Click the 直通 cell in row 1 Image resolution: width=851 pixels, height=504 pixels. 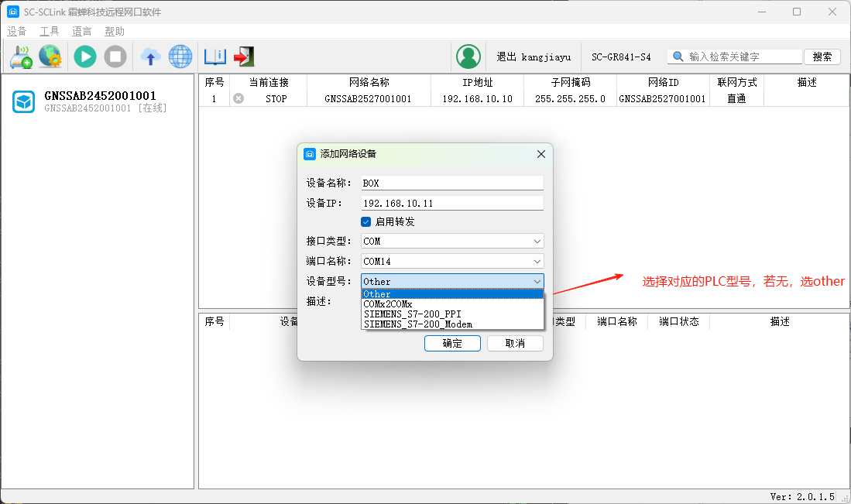click(x=736, y=99)
